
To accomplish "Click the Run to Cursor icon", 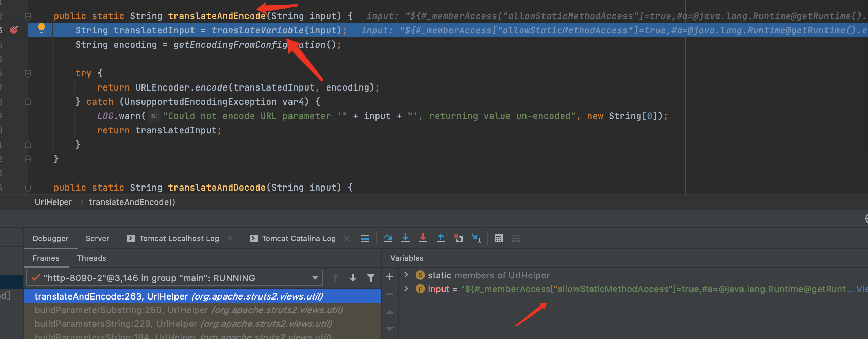I will (476, 238).
